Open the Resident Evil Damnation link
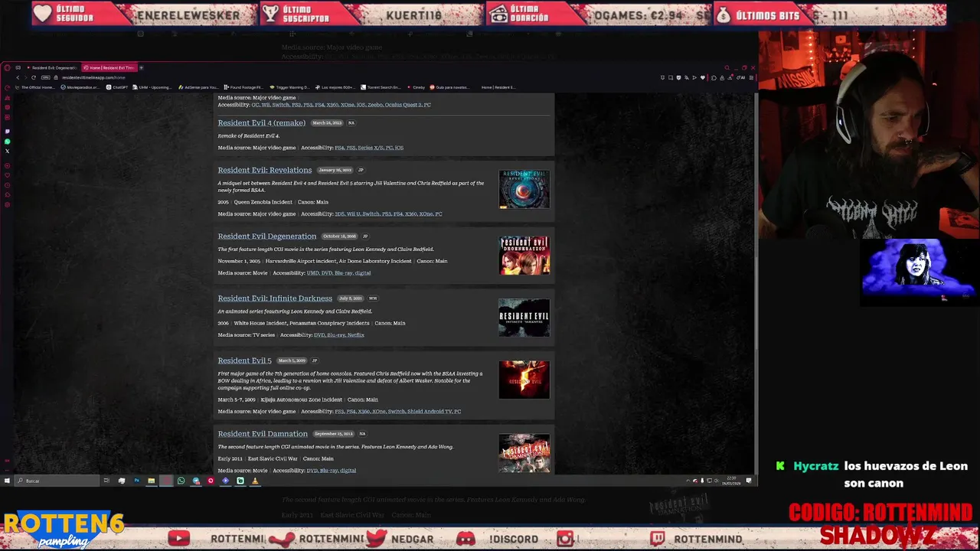The image size is (980, 551). pyautogui.click(x=262, y=434)
